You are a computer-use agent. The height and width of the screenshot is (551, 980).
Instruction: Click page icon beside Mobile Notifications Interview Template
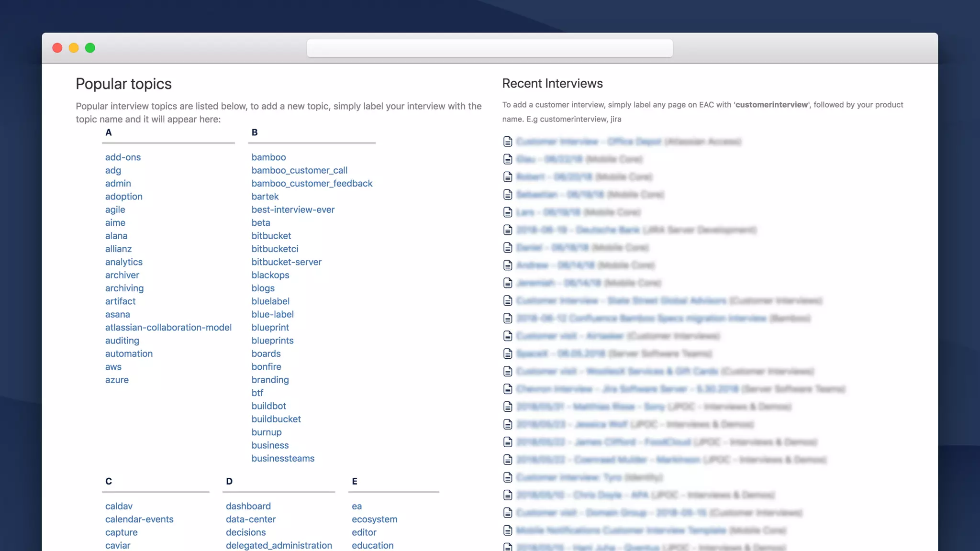[x=508, y=530]
